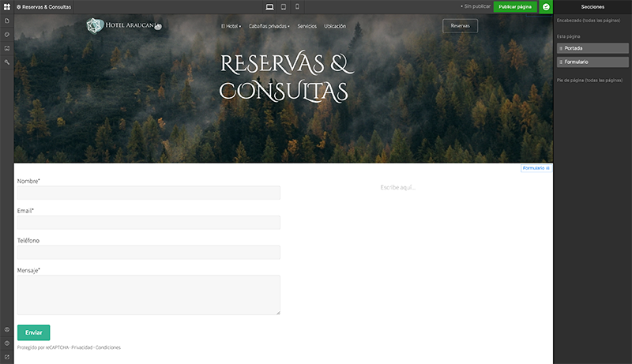
Task: Click the Reservas outlined header button
Action: [460, 26]
